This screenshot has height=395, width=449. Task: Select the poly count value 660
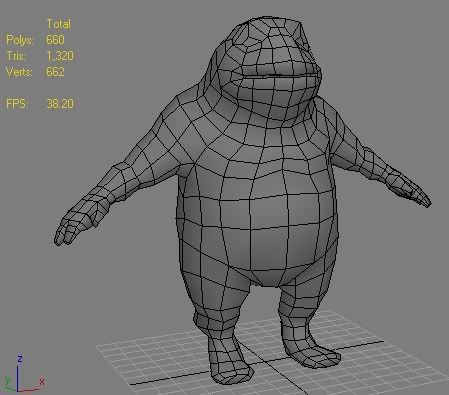[55, 40]
